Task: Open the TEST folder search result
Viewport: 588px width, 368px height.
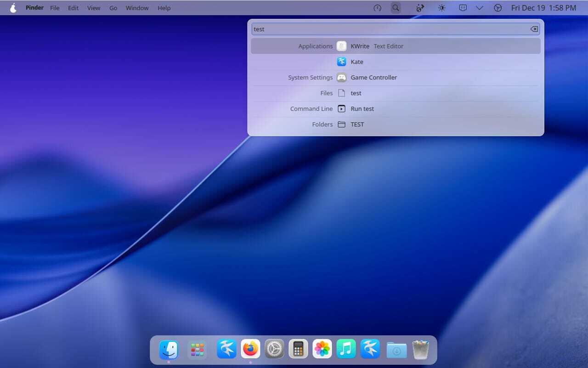Action: coord(357,125)
